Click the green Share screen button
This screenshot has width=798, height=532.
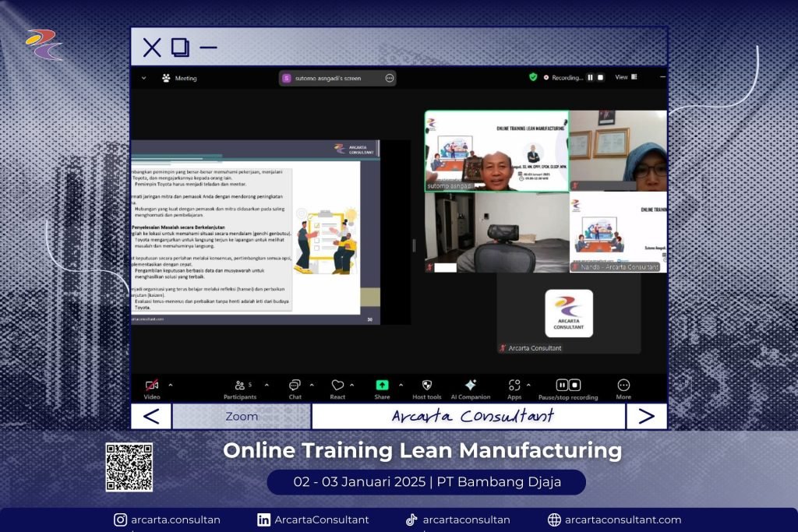pyautogui.click(x=382, y=386)
